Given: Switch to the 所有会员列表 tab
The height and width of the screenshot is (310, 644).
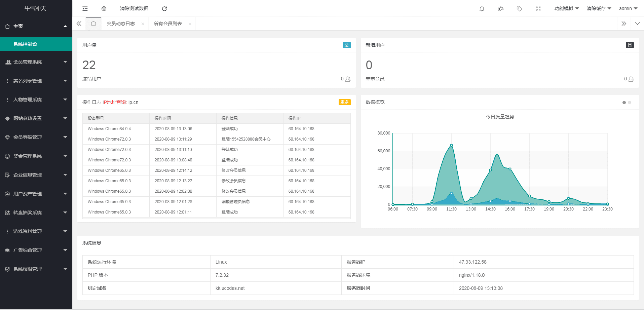Looking at the screenshot, I should [168, 24].
